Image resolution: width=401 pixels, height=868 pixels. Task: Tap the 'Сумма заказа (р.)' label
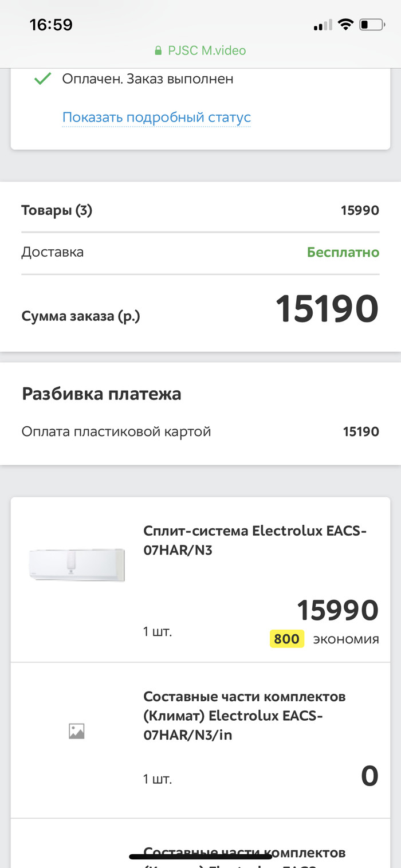point(81,316)
